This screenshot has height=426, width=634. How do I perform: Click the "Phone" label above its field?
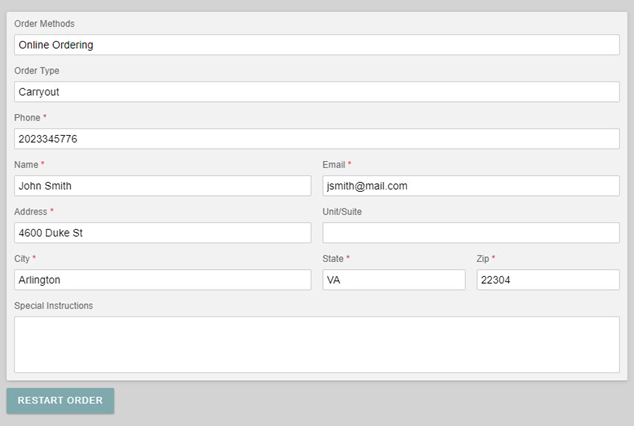pos(27,118)
